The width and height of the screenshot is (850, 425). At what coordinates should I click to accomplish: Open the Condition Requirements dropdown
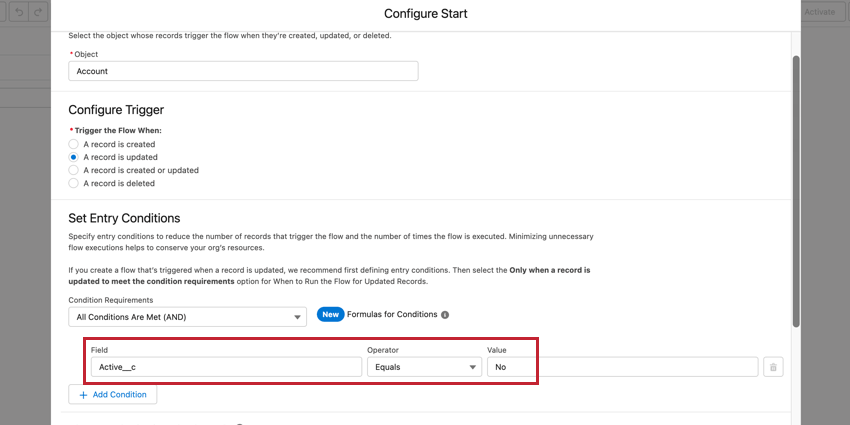tap(186, 317)
